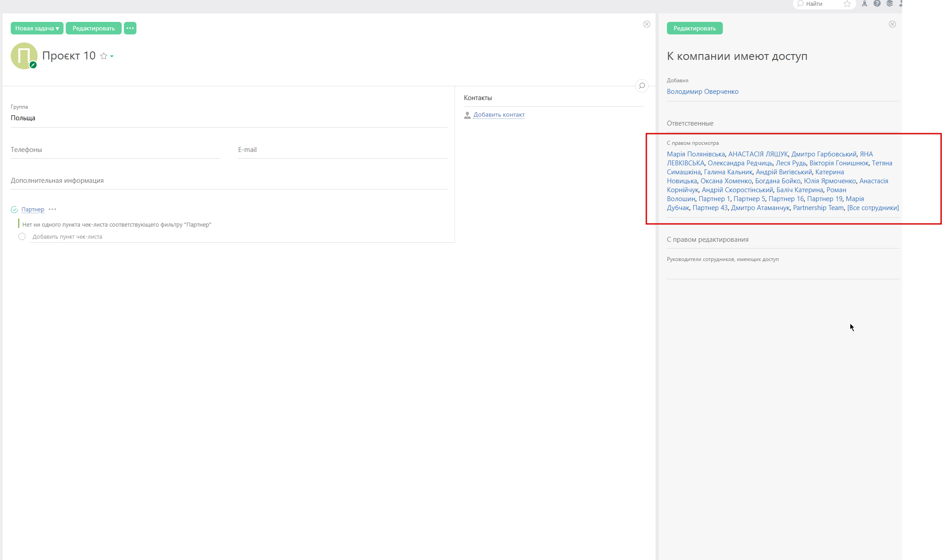
Task: Click the star icon in search field
Action: point(847,4)
